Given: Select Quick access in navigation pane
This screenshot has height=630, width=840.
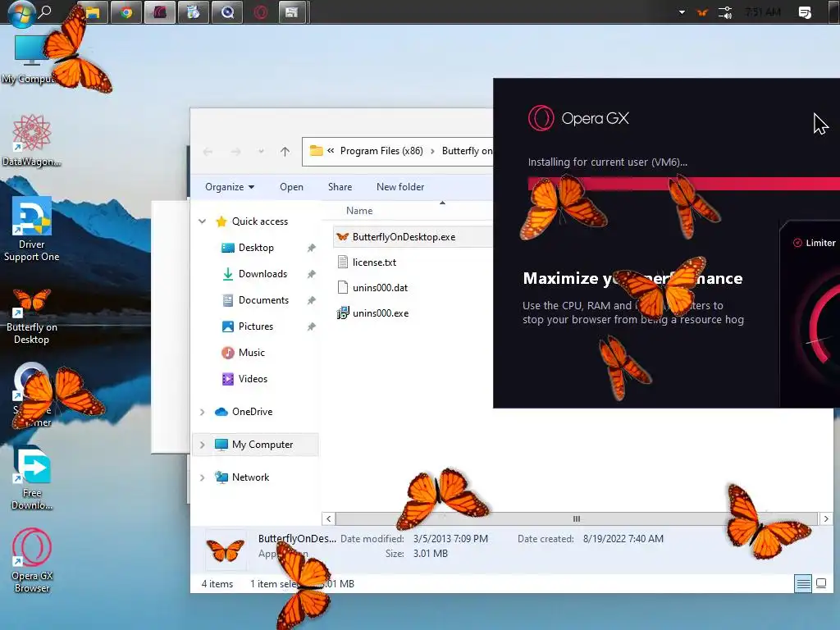Looking at the screenshot, I should (259, 221).
